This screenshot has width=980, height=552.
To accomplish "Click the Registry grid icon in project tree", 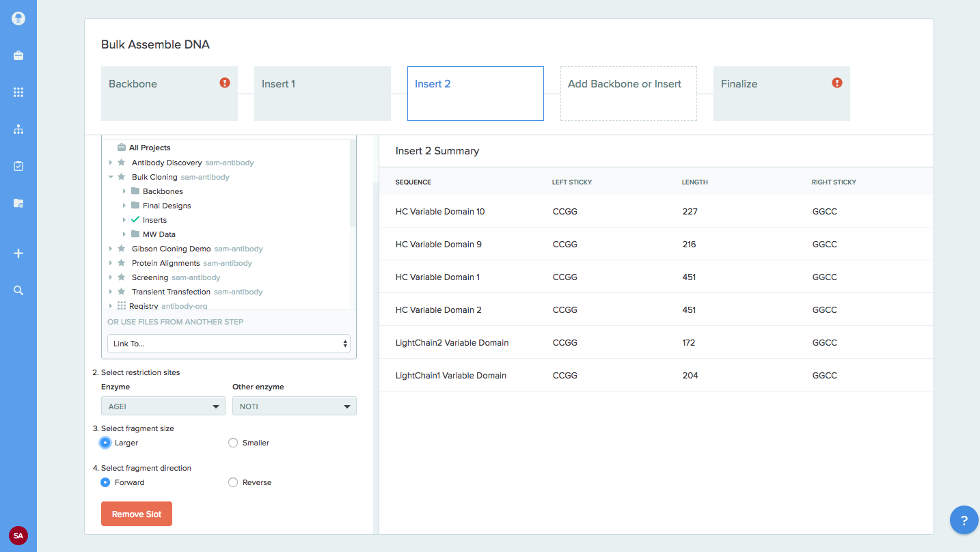I will pyautogui.click(x=121, y=306).
